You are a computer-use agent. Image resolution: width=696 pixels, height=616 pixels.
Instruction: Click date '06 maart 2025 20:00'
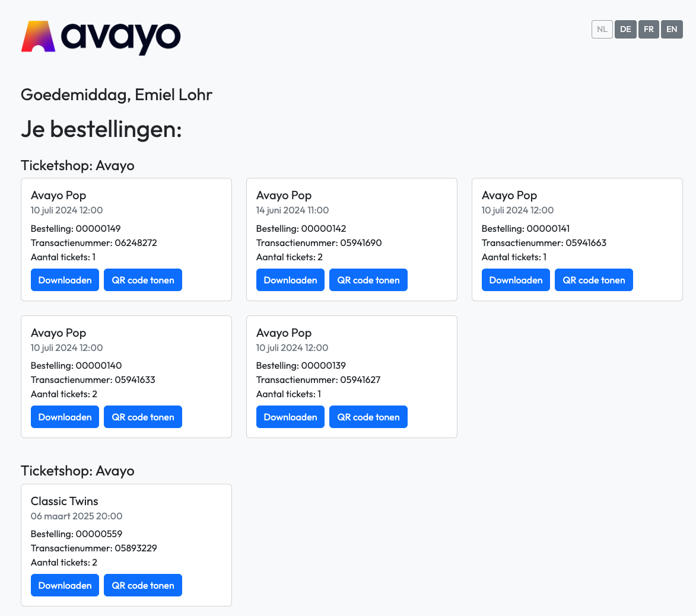(77, 516)
